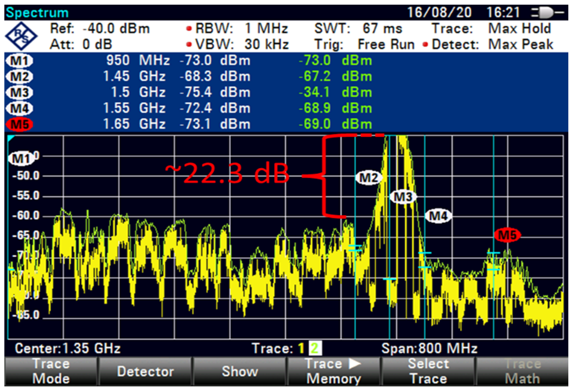Select the M1 marker label in table

click(x=19, y=61)
